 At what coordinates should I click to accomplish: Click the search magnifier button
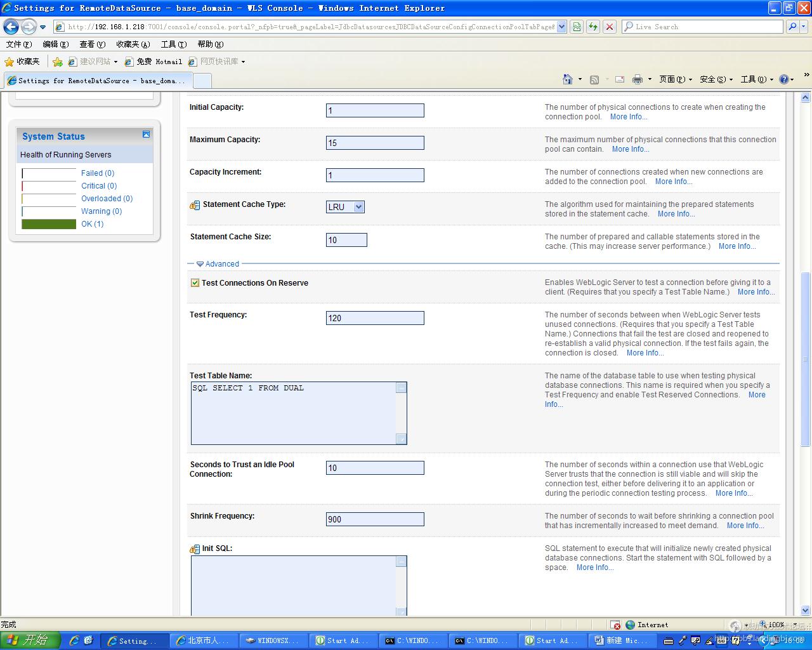coord(792,27)
